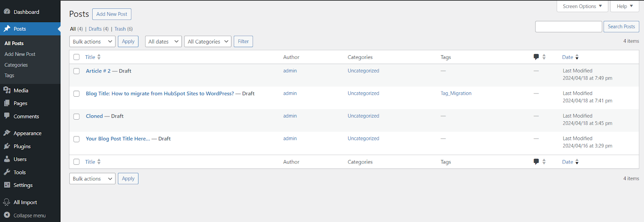Sort by the comments bubble icon in header
Image resolution: width=644 pixels, height=222 pixels.
pyautogui.click(x=536, y=57)
